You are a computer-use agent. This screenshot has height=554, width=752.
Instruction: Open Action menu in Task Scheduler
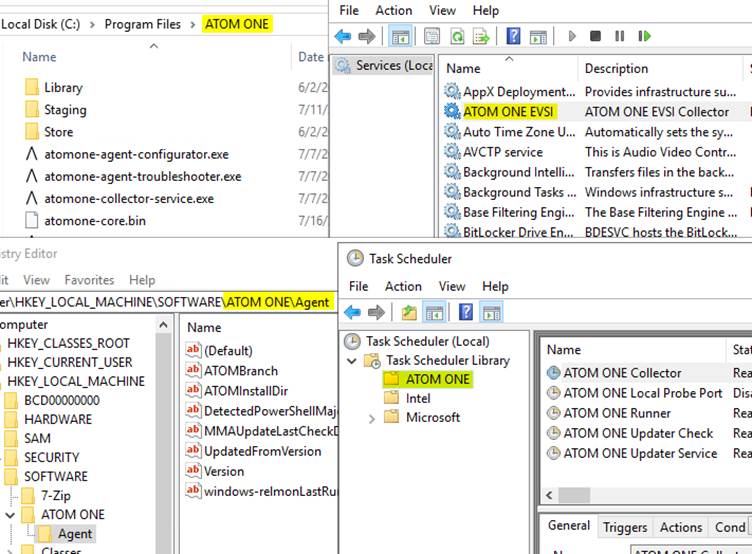tap(403, 286)
